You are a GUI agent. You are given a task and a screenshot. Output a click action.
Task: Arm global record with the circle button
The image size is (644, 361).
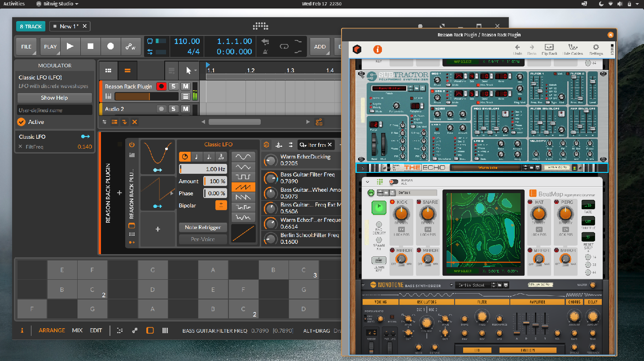tap(110, 46)
